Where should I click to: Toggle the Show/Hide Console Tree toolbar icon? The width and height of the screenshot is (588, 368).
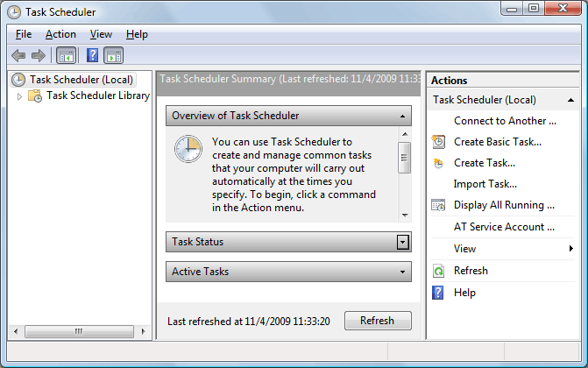point(67,56)
